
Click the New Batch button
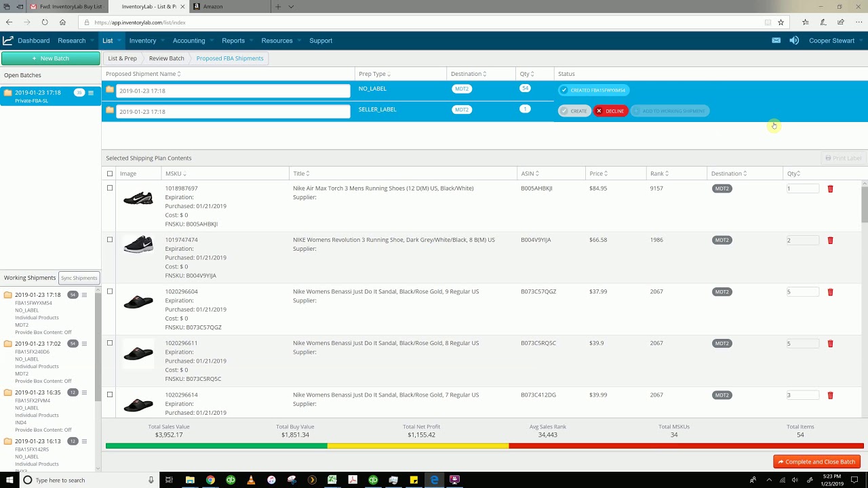[51, 58]
